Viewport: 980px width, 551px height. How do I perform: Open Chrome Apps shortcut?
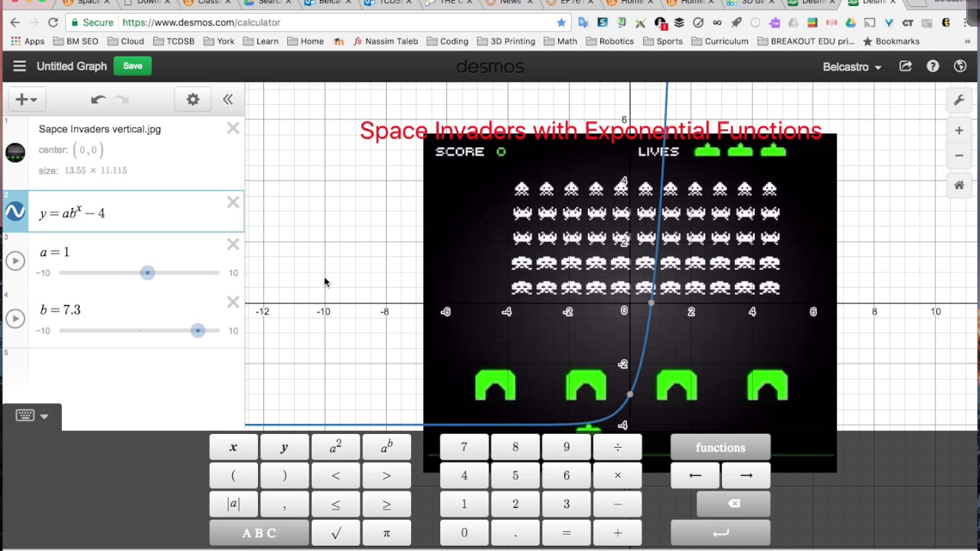[28, 41]
